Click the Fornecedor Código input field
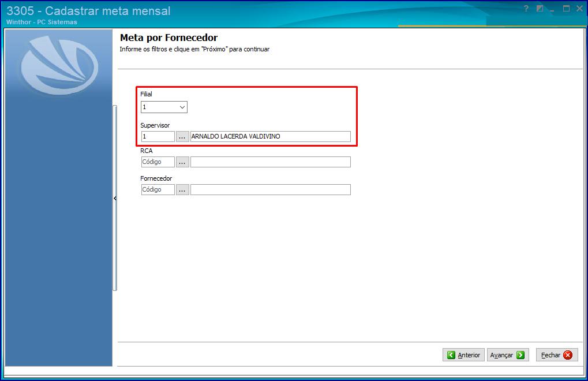This screenshot has height=381, width=588. point(158,190)
